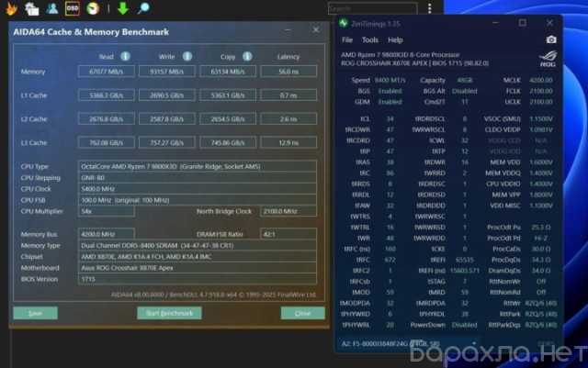Click the info icon next to Read
Viewport: 588px width, 368px height.
pyautogui.click(x=125, y=56)
